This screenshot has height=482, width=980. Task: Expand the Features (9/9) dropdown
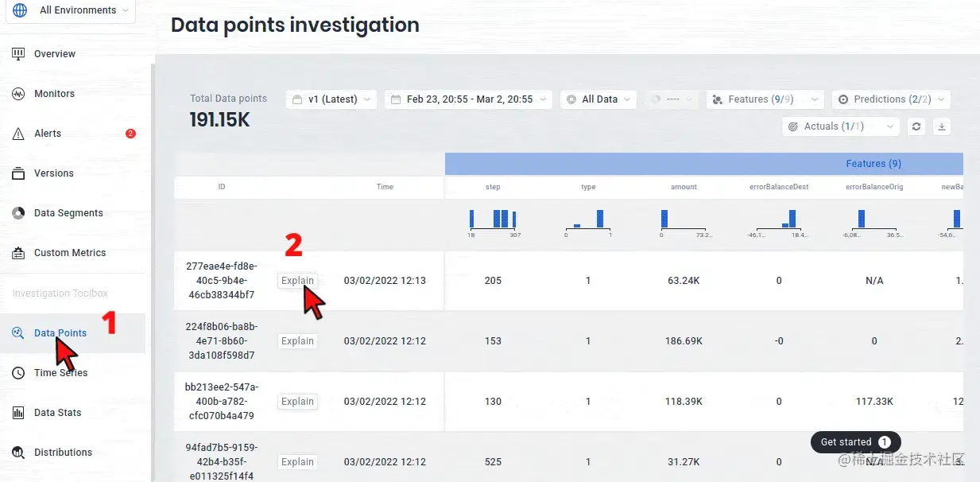click(765, 99)
